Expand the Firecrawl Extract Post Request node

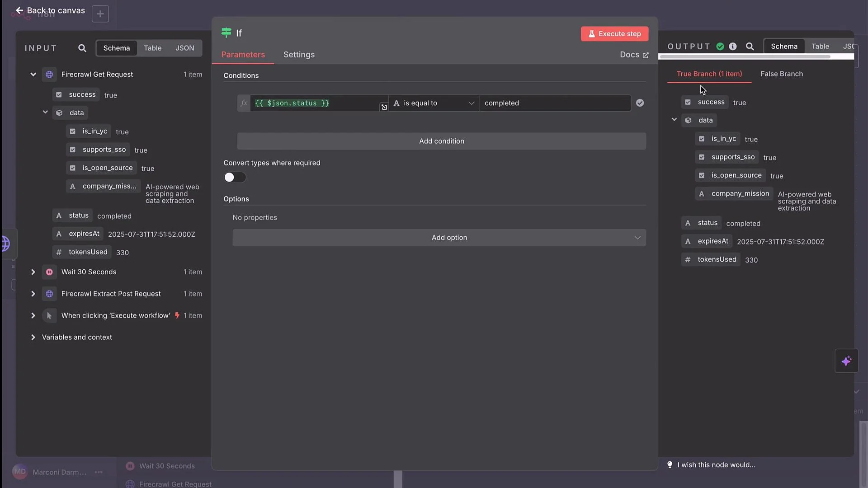pyautogui.click(x=33, y=294)
